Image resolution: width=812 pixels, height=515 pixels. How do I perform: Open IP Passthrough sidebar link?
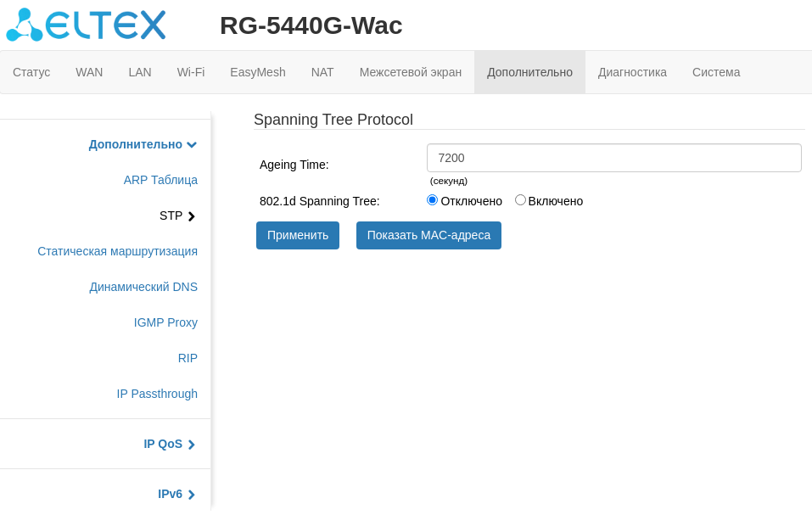coord(157,394)
